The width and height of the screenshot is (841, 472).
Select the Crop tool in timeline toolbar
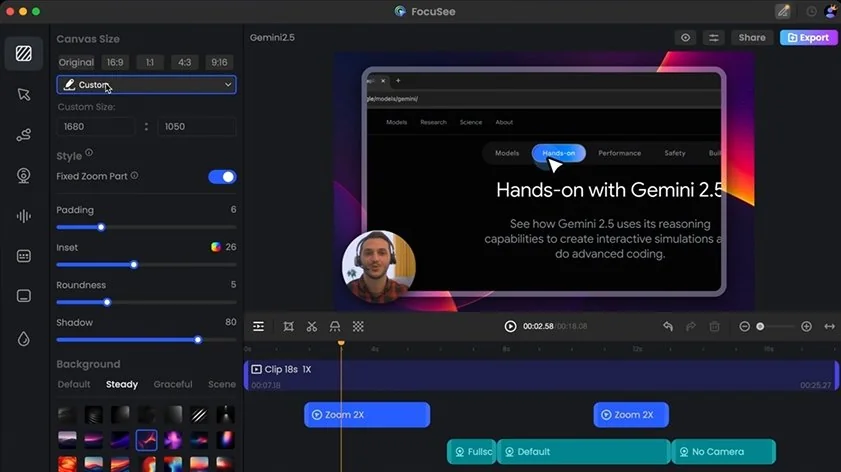289,326
